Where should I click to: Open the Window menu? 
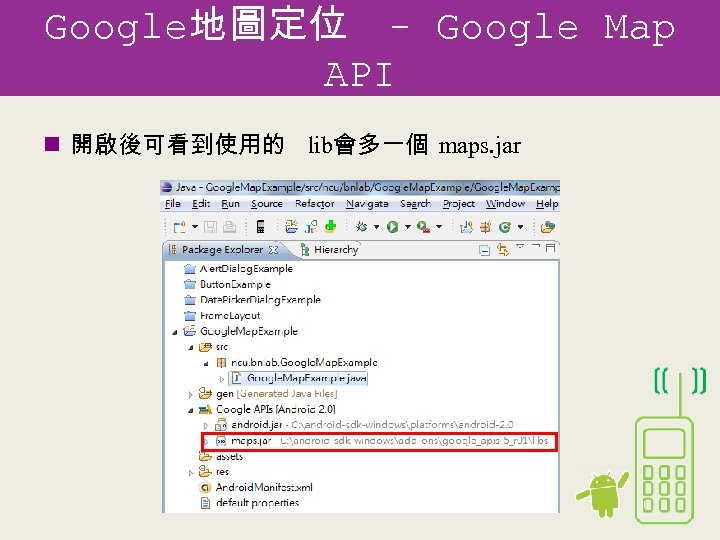coord(506,203)
